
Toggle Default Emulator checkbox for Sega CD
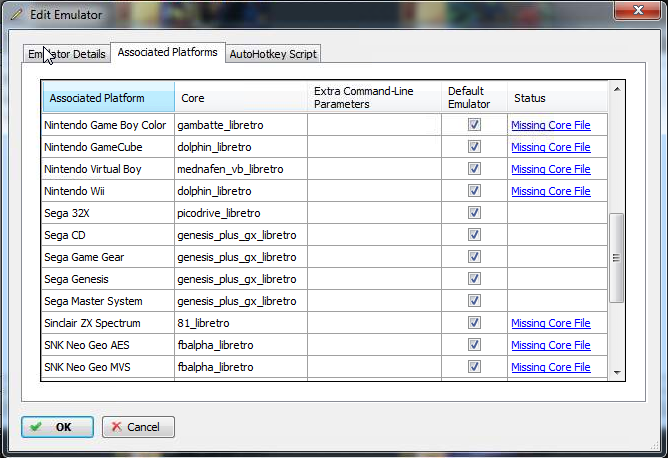coord(474,235)
